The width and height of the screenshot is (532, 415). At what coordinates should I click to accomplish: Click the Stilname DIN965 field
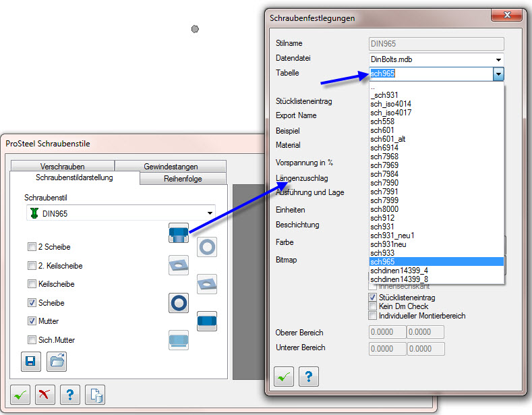pos(436,44)
